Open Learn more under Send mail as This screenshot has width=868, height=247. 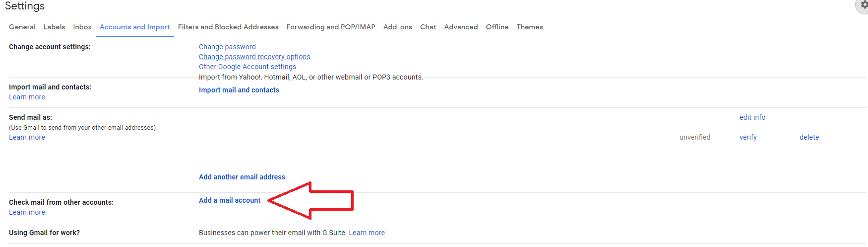click(27, 137)
